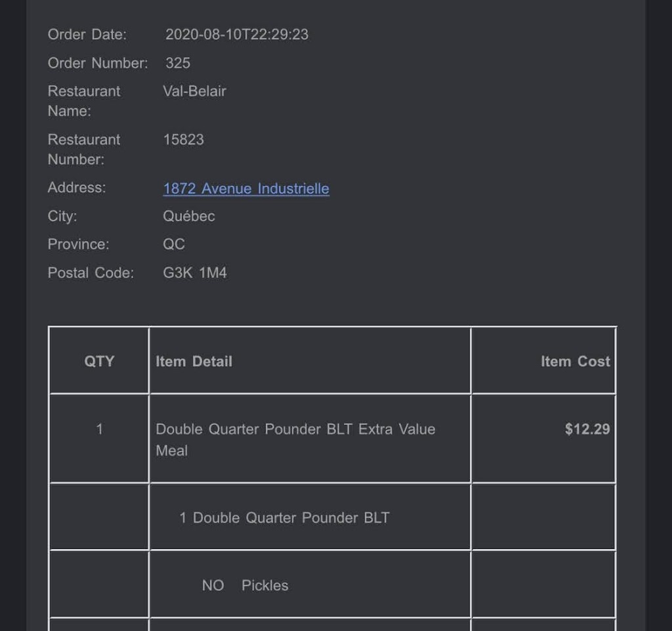The width and height of the screenshot is (672, 631).
Task: Click the QTY column header
Action: point(99,361)
